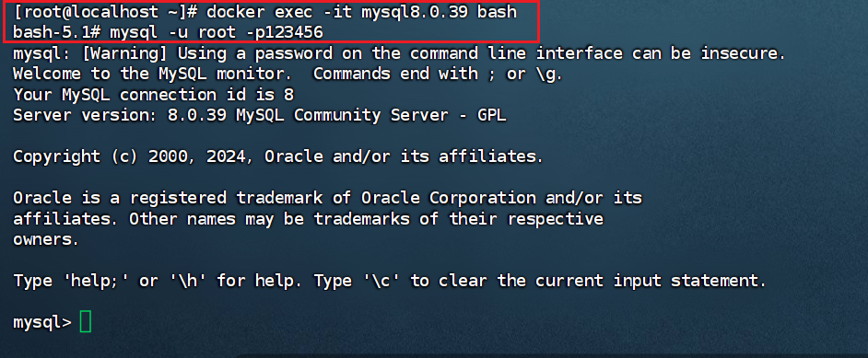The width and height of the screenshot is (868, 358).
Task: Click the 'Server version: 8.0.39' text
Action: 119,115
